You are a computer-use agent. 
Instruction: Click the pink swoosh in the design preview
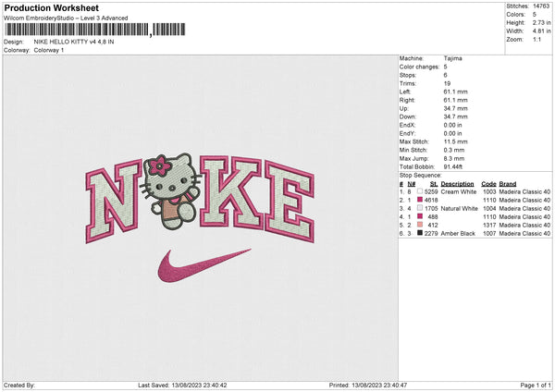click(203, 265)
